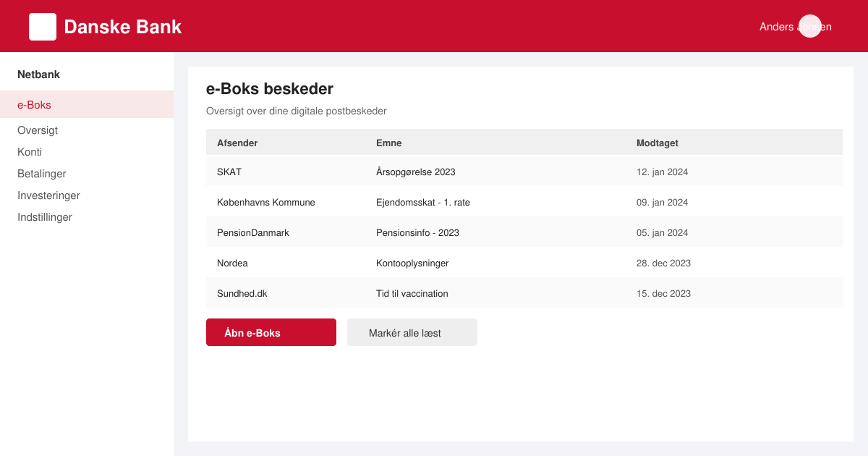The image size is (868, 456).
Task: Click the Netbank sidebar heading
Action: point(38,74)
